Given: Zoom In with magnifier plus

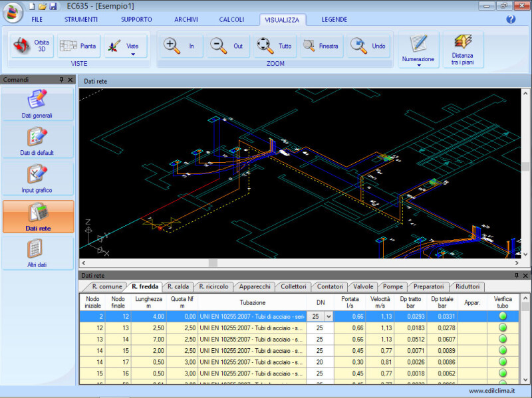Looking at the screenshot, I should click(x=181, y=46).
